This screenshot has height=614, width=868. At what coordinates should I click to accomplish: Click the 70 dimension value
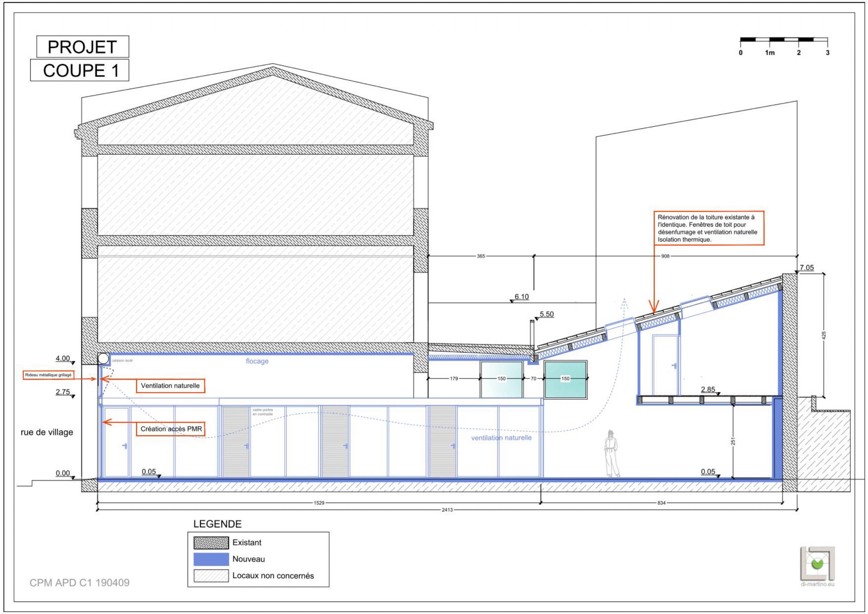coord(533,378)
